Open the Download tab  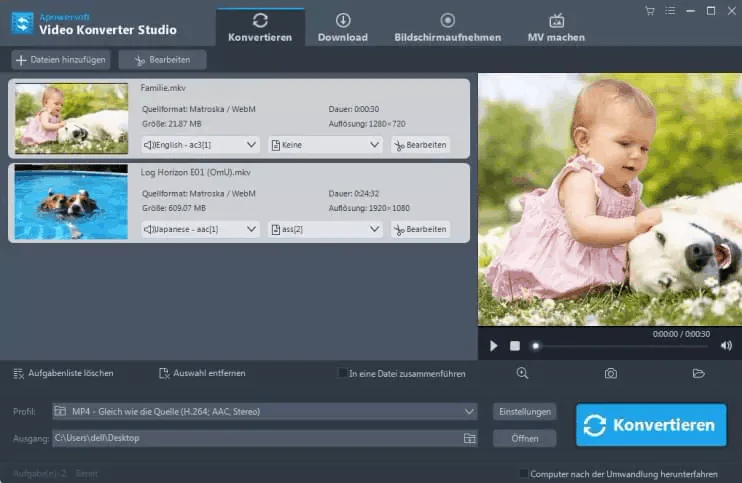[x=343, y=27]
